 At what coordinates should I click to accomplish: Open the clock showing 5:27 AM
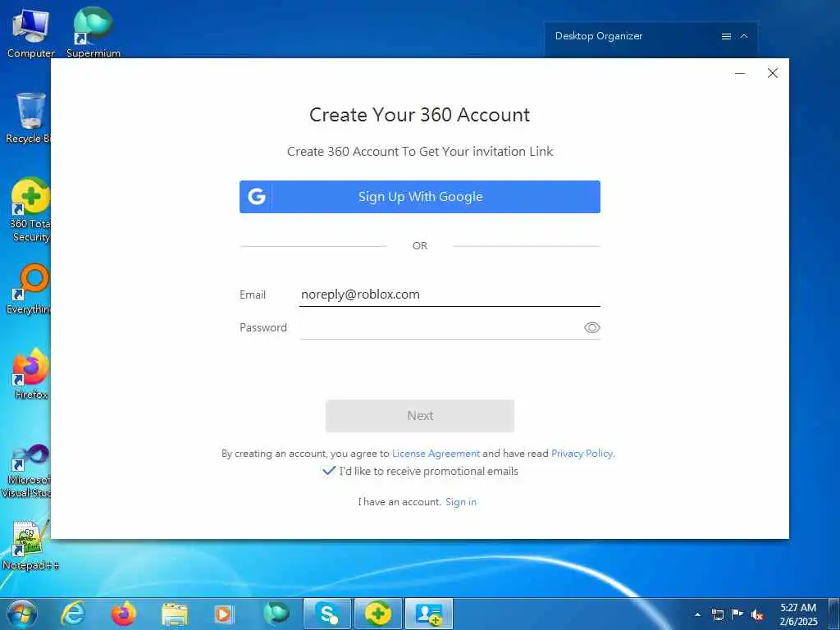tap(798, 614)
